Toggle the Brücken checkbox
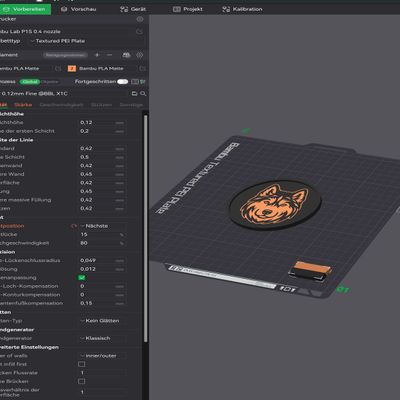The height and width of the screenshot is (400, 400). pos(81,381)
